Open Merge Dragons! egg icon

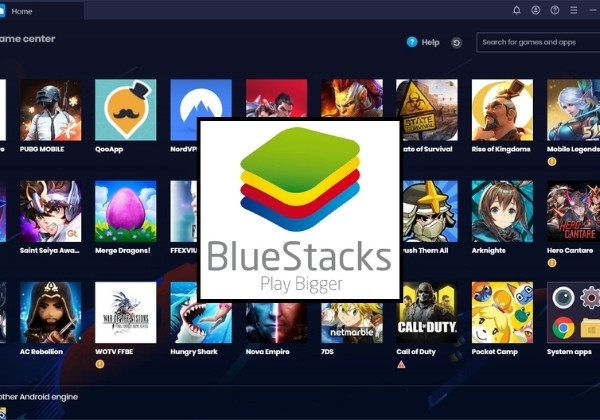tap(126, 211)
